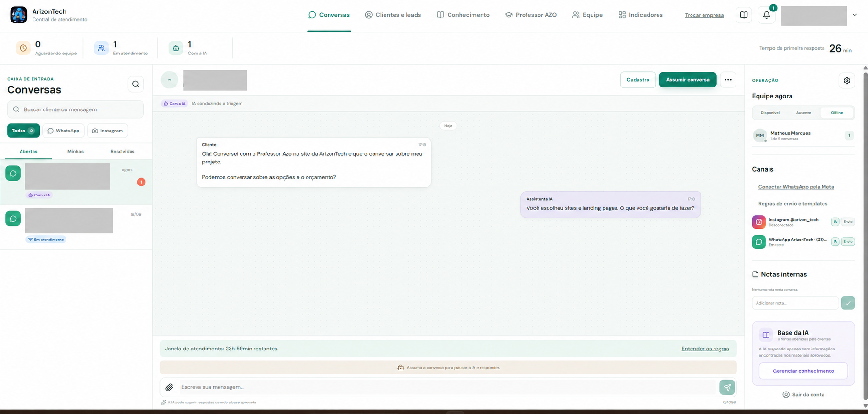This screenshot has width=868, height=414.
Task: Open the conversation marked agora
Action: pyautogui.click(x=76, y=182)
